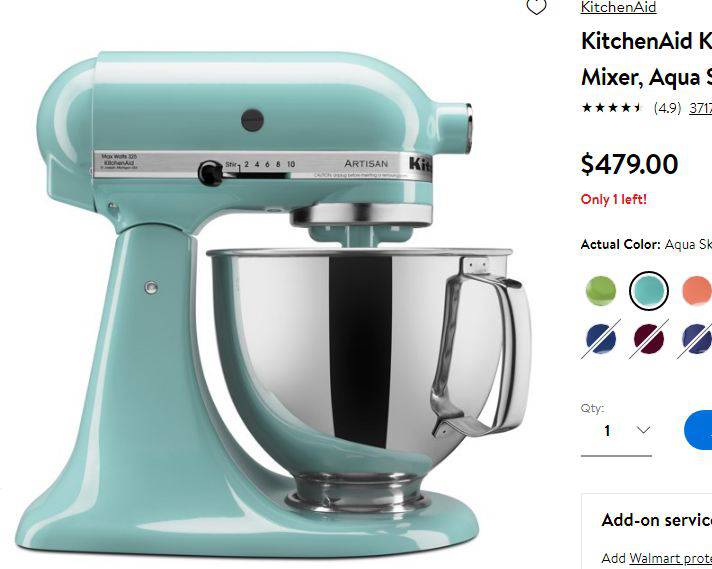Select the Aqua Sky color swatch
712x569 pixels.
pyautogui.click(x=649, y=291)
